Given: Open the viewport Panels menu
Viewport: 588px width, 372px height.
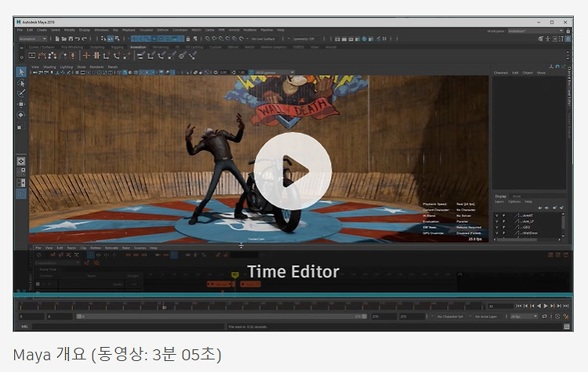Looking at the screenshot, I should pyautogui.click(x=113, y=67).
